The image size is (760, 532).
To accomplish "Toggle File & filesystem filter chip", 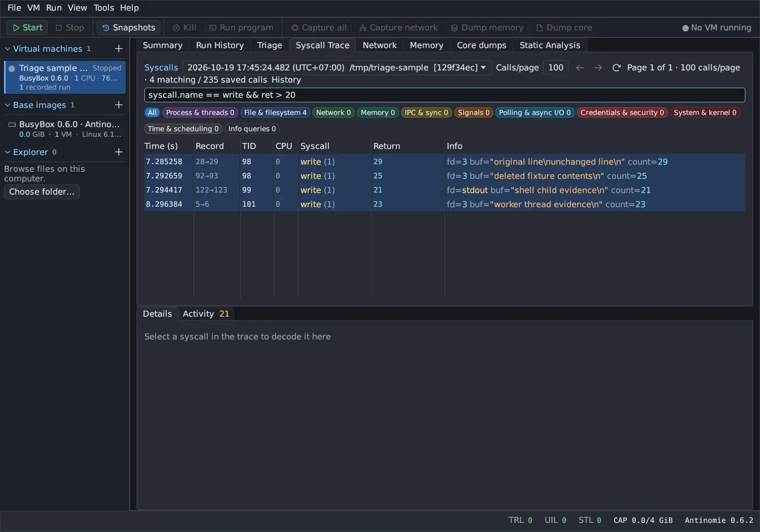I will point(276,112).
